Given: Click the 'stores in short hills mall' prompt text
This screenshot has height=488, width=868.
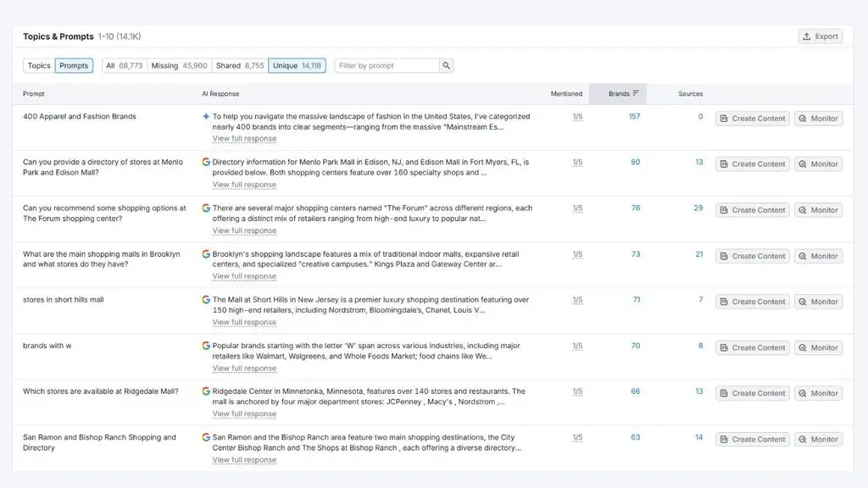Looking at the screenshot, I should point(63,299).
